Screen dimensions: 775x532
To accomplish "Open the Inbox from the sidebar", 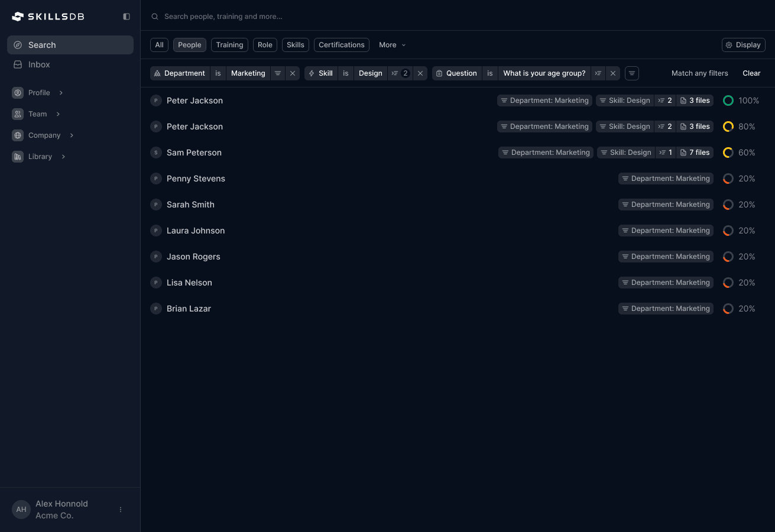I will pyautogui.click(x=39, y=64).
